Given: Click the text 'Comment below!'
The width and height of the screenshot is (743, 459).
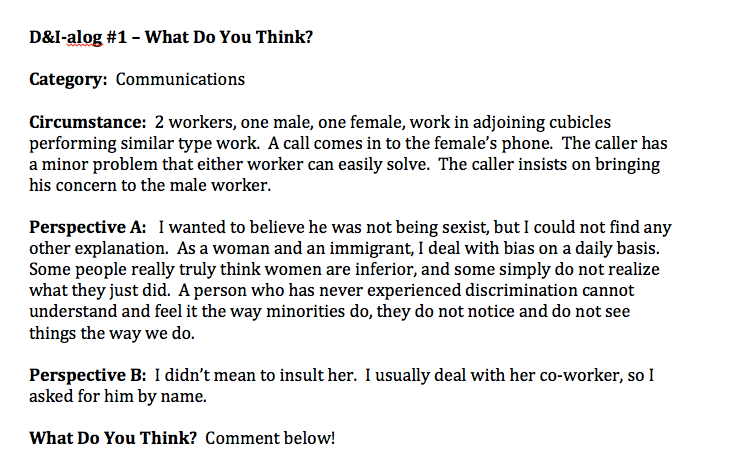Looking at the screenshot, I should (x=270, y=438).
